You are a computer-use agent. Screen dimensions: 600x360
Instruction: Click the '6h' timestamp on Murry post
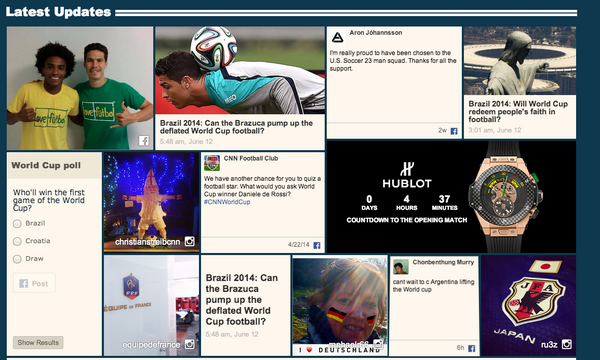pos(460,348)
